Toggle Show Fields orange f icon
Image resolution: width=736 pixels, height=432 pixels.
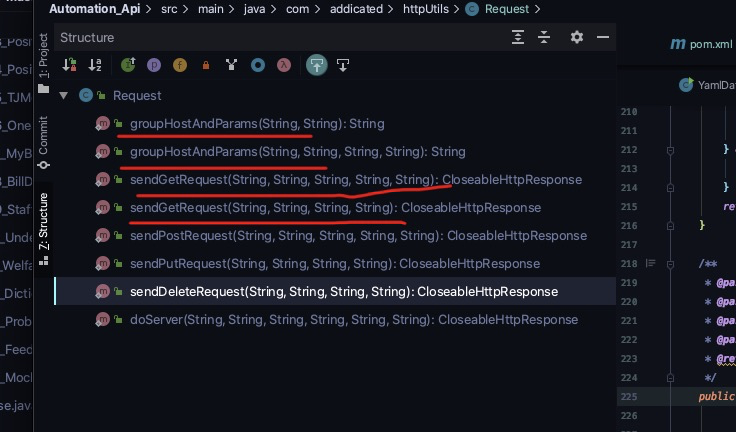[x=180, y=65]
